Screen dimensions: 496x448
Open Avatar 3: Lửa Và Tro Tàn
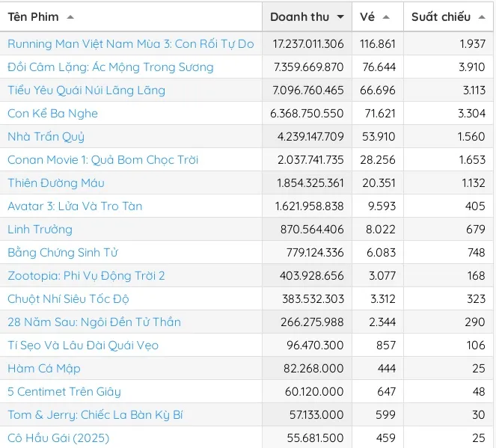coord(75,206)
